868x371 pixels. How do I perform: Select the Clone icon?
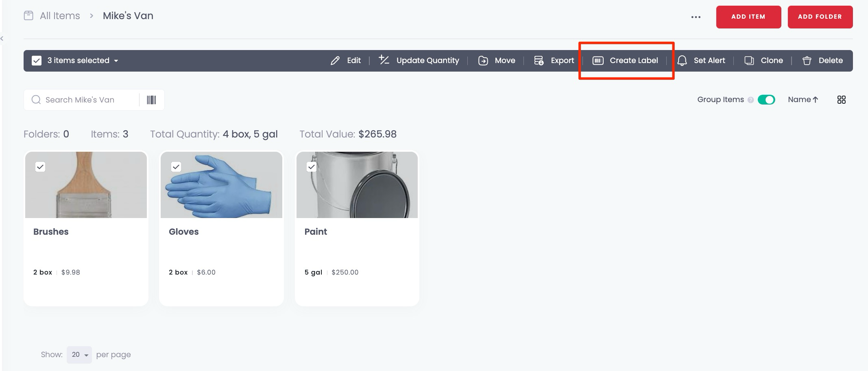point(749,60)
